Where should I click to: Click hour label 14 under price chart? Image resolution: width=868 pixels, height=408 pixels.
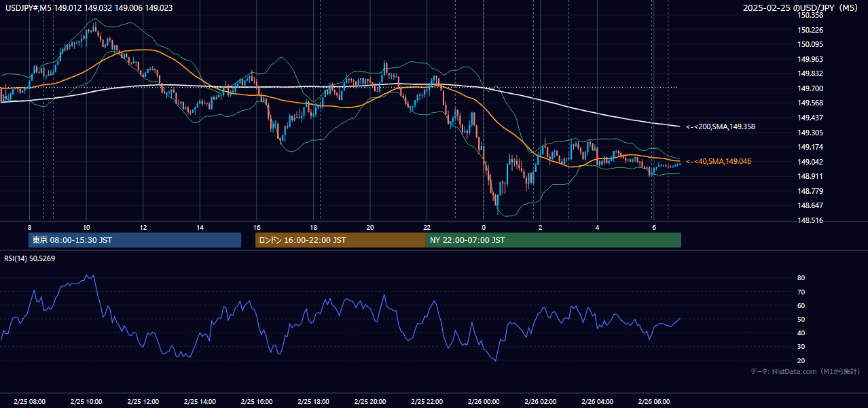[200, 227]
